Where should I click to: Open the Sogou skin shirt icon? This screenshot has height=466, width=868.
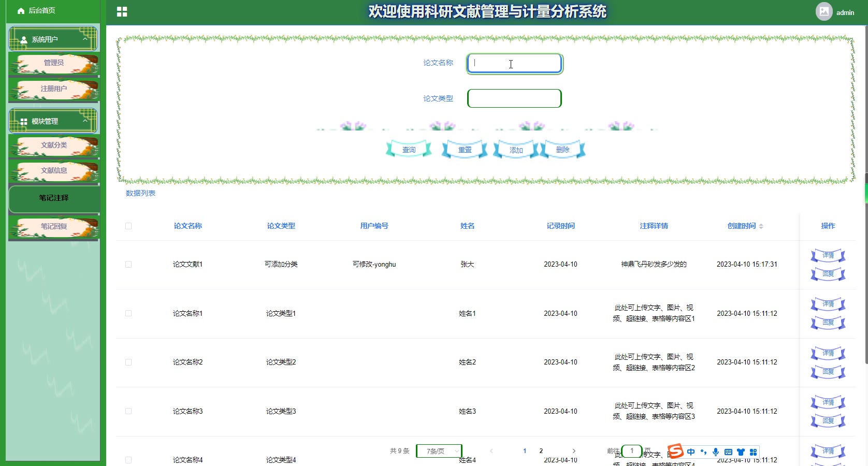pos(741,452)
